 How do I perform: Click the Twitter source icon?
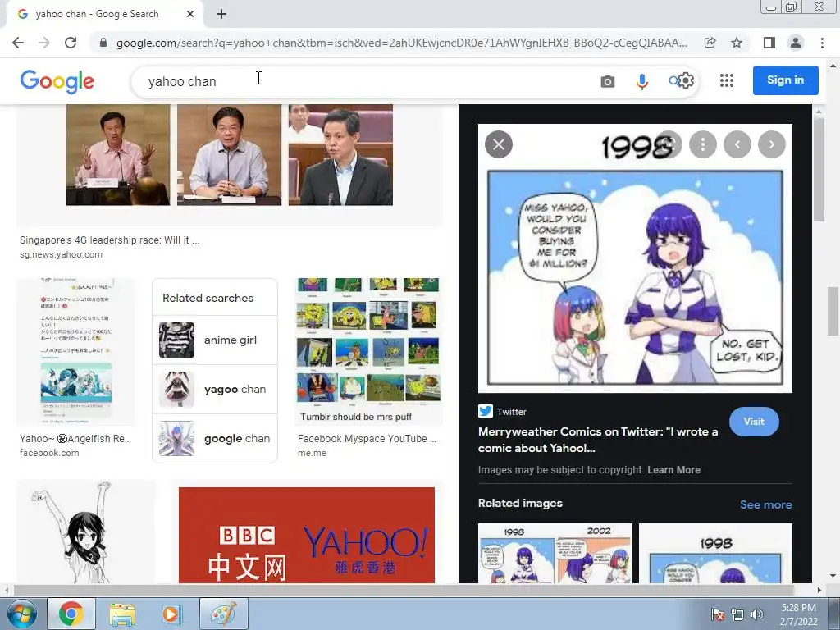tap(486, 412)
